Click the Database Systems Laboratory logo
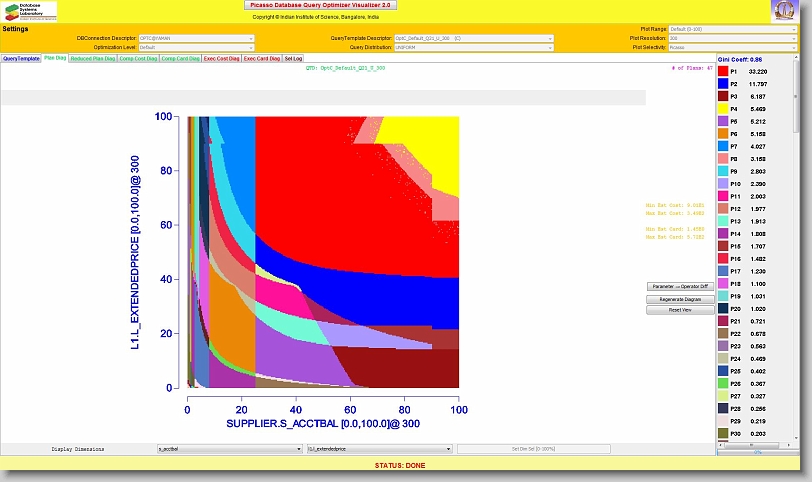 point(29,11)
